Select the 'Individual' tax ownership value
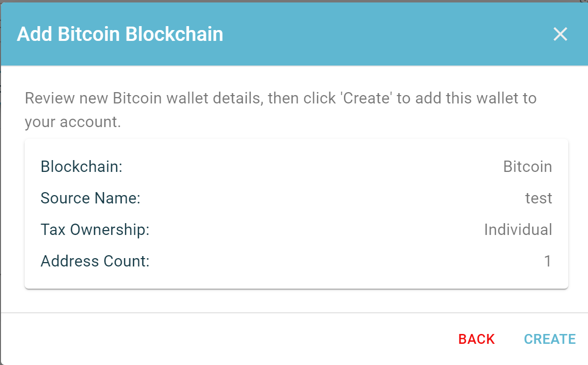The height and width of the screenshot is (365, 588). (518, 230)
